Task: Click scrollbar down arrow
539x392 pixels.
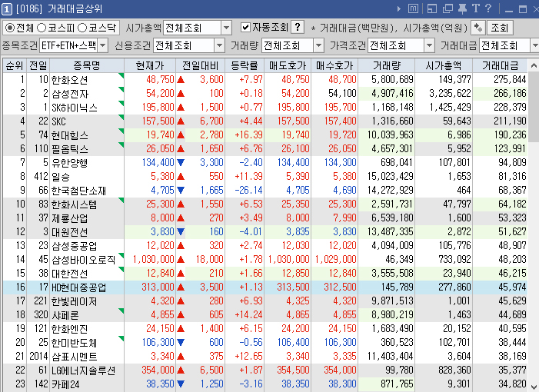Action: 534,386
